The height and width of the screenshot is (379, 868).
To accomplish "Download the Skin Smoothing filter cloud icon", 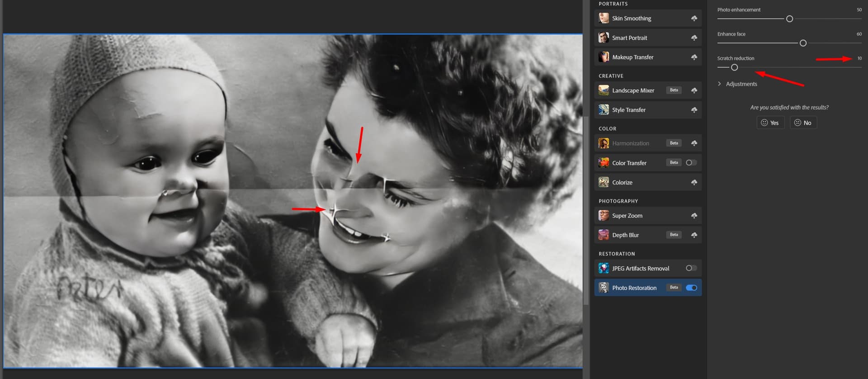I will tap(693, 19).
